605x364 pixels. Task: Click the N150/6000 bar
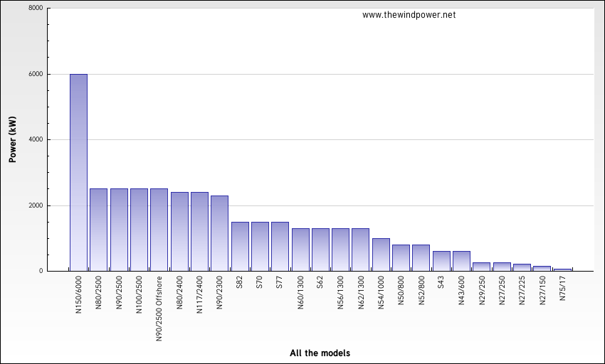[78, 172]
